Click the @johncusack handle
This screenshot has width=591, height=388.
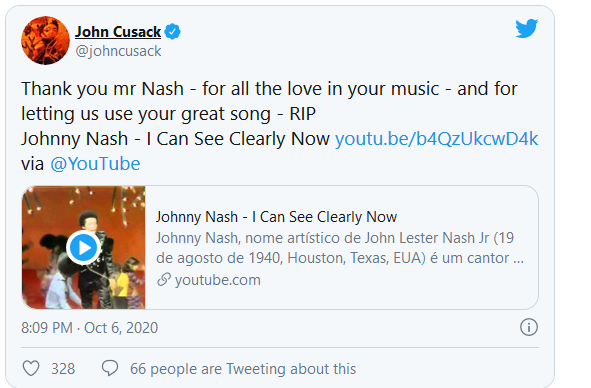118,51
